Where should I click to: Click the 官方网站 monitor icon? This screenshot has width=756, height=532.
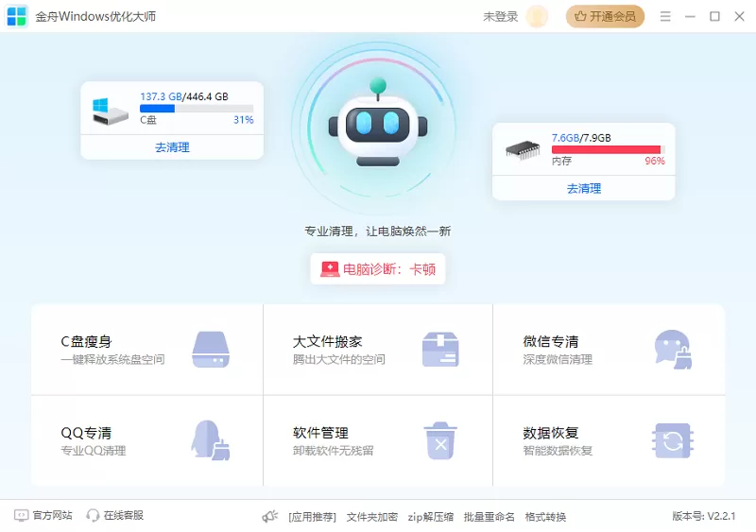click(21, 516)
